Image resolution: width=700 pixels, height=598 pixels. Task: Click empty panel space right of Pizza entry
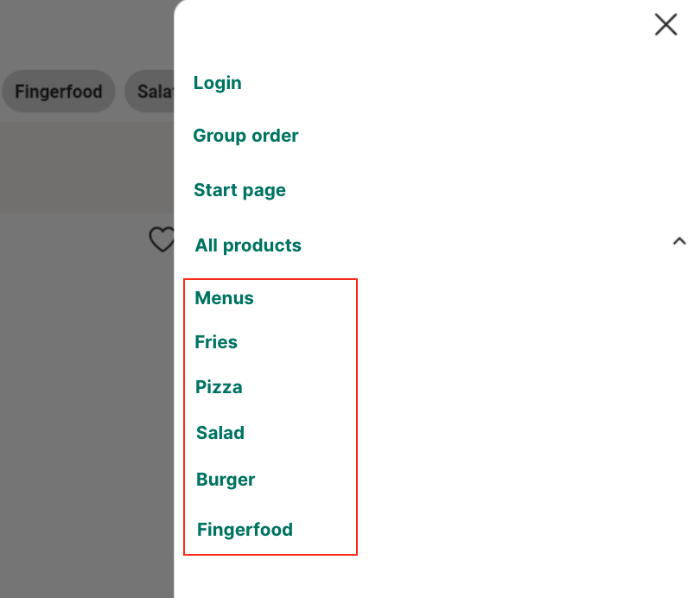519,387
